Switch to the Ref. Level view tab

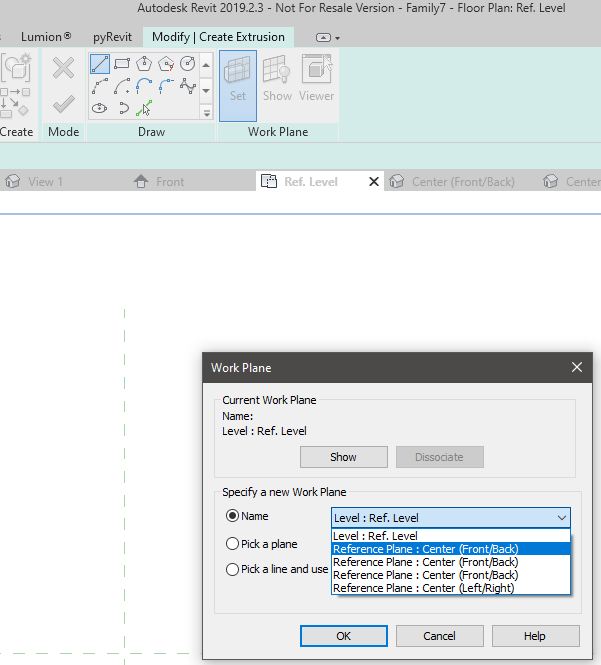pyautogui.click(x=311, y=182)
